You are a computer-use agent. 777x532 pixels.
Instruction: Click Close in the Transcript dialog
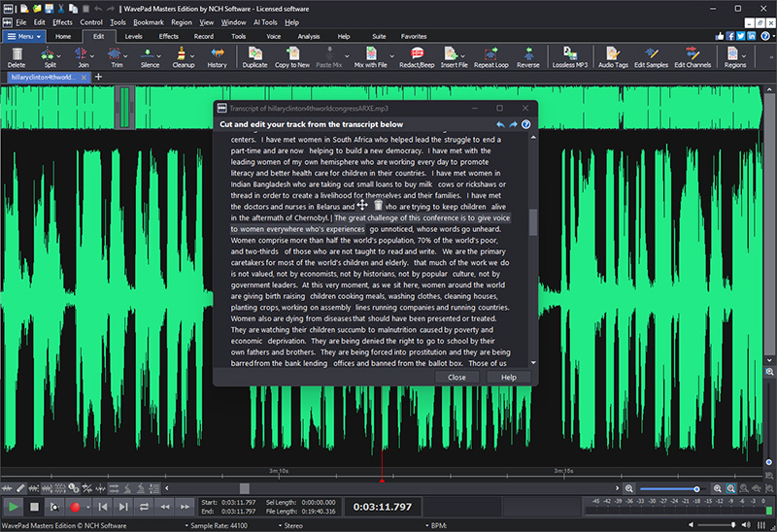point(456,377)
